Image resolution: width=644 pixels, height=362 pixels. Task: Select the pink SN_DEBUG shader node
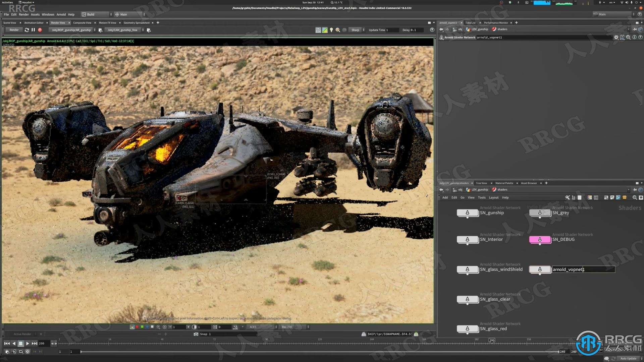tap(540, 240)
